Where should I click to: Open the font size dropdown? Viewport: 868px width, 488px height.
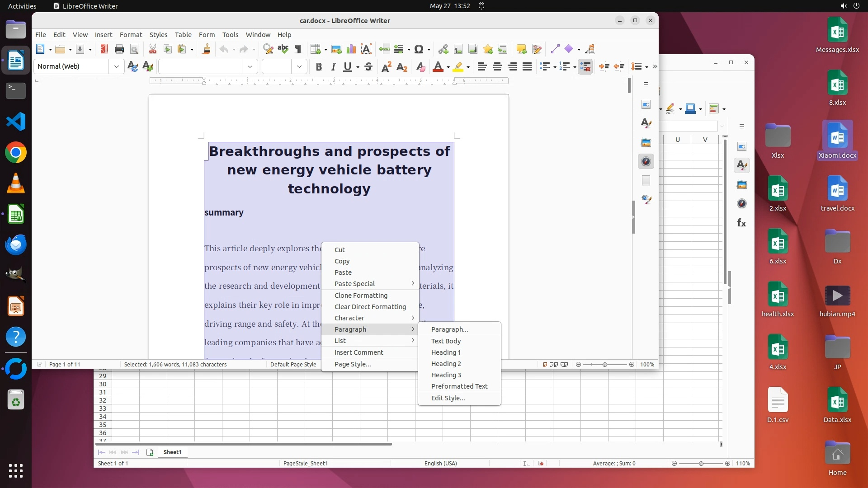[x=299, y=66]
